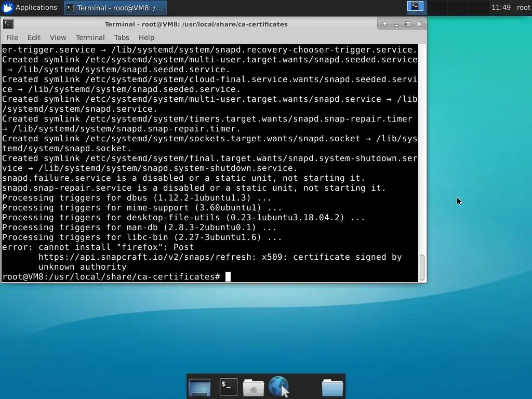Open the File menu
Screen dimensions: 532x399
click(x=12, y=37)
